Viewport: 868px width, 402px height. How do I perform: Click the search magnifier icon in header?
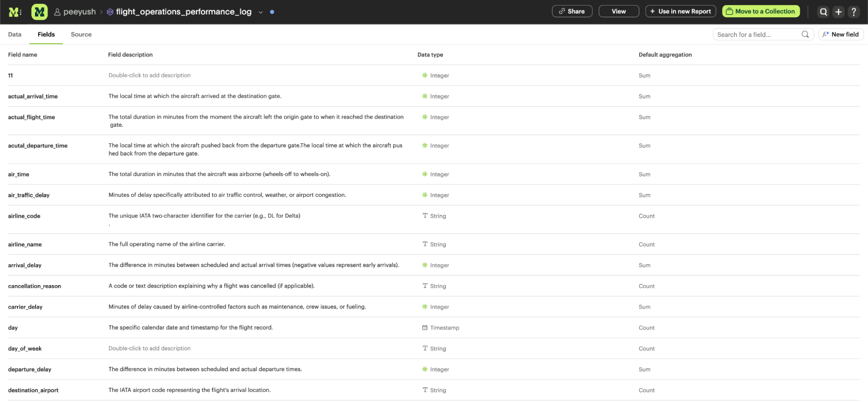point(823,12)
